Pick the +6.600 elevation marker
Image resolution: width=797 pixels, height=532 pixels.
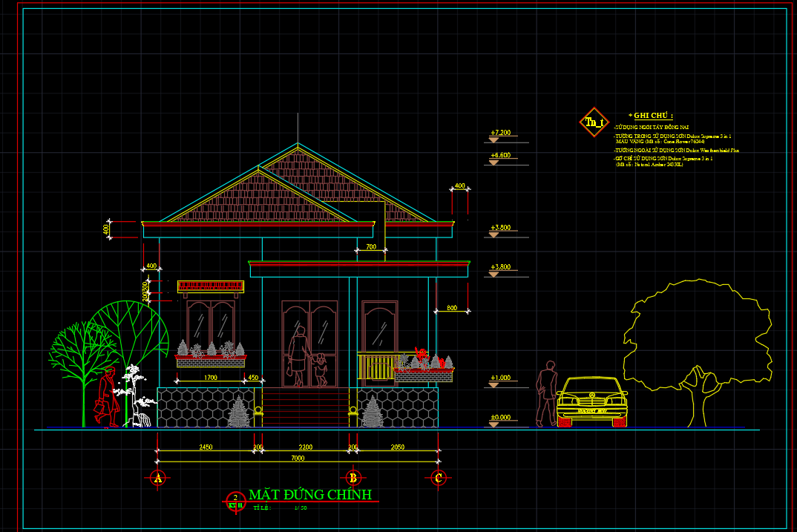point(500,156)
